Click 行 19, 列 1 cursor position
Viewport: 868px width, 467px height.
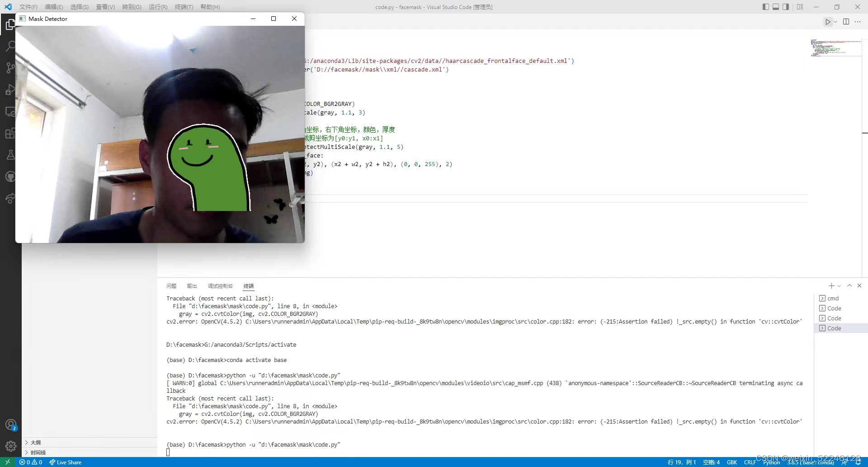tap(682, 462)
